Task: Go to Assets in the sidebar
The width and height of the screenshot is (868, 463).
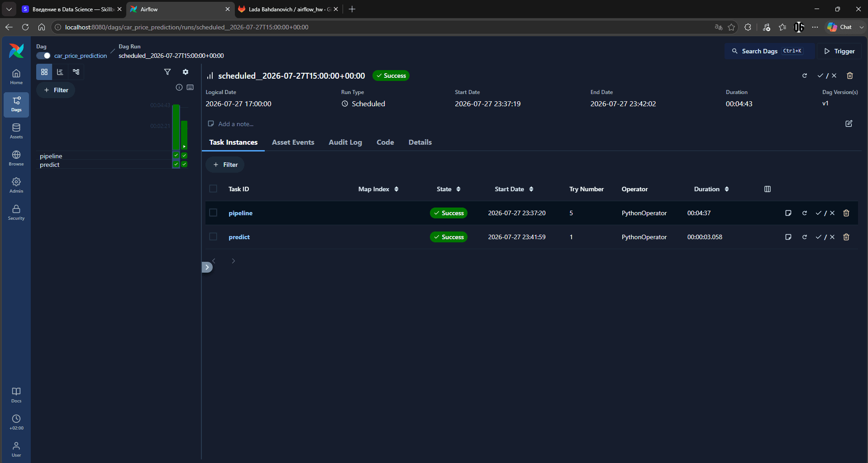Action: [16, 131]
